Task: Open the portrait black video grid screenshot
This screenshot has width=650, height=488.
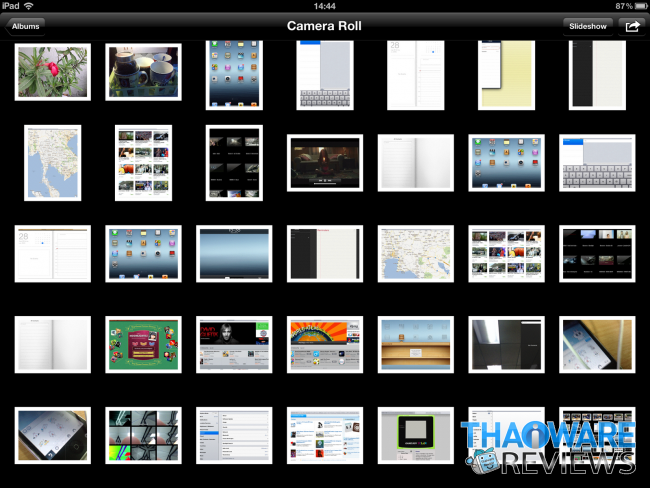Action: 234,163
